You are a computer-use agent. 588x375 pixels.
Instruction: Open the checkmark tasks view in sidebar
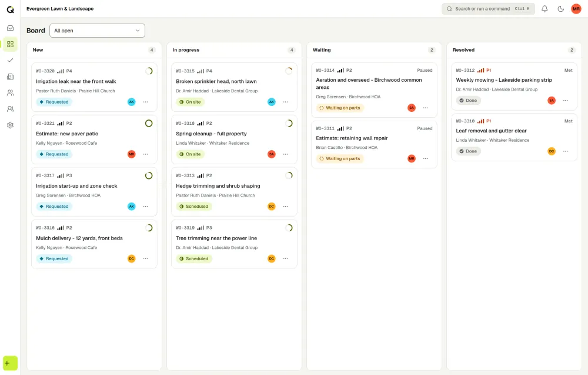pos(10,61)
